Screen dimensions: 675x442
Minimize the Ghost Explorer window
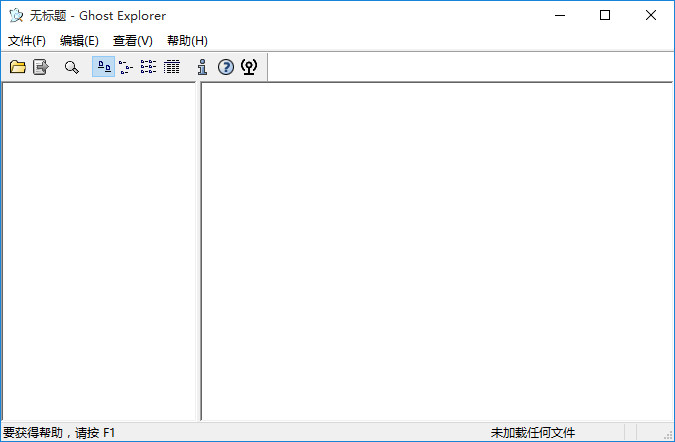(559, 15)
